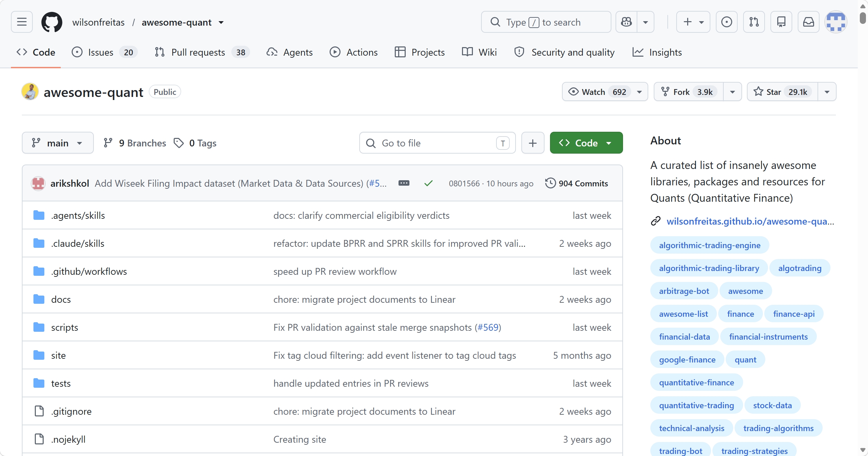
Task: Open the Insights tab
Action: tap(657, 52)
